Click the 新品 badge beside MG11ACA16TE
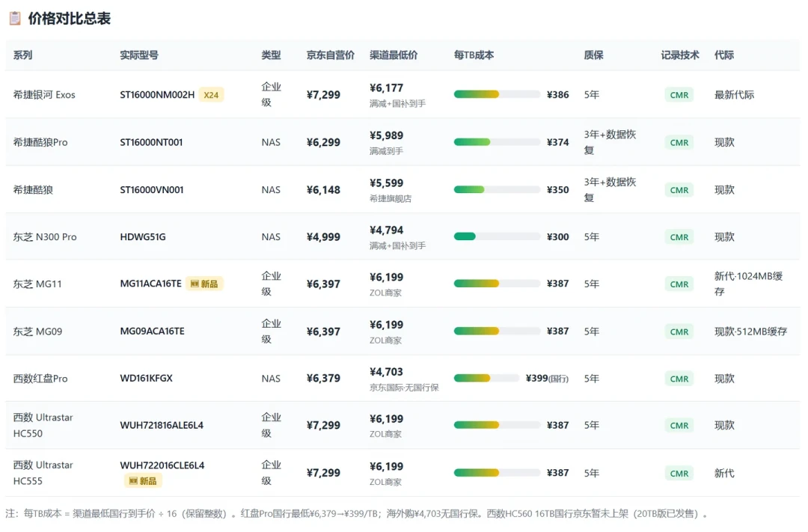808x532 pixels. 204,284
